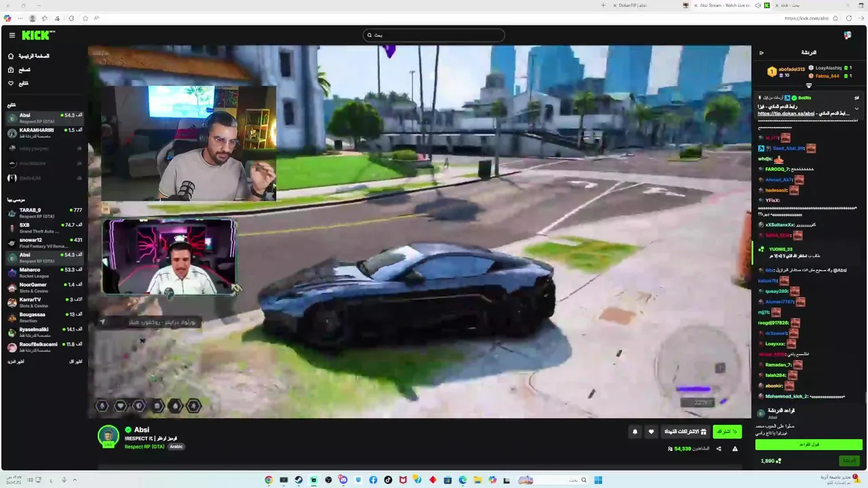
Task: Open the TARAB_9 recommended channel
Action: tap(45, 213)
